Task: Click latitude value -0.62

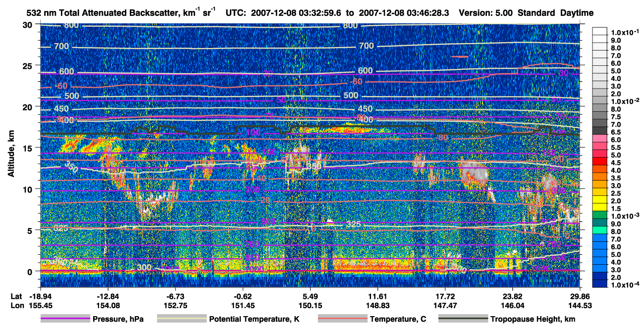Action: (x=243, y=296)
